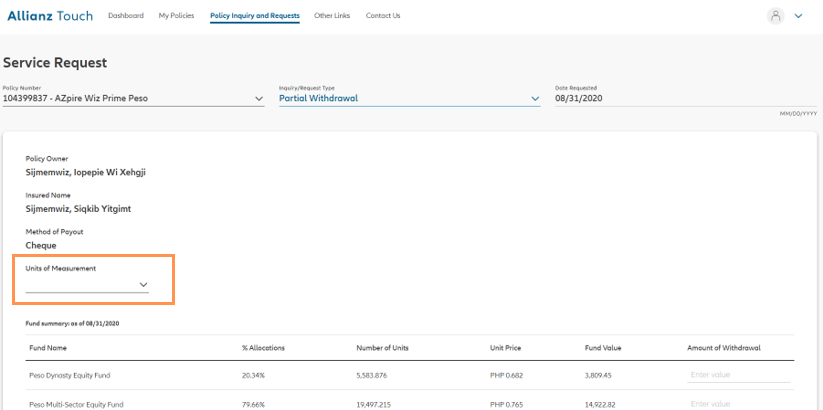Click the Date Requested field
Screen dimensions: 823x410
(x=684, y=99)
